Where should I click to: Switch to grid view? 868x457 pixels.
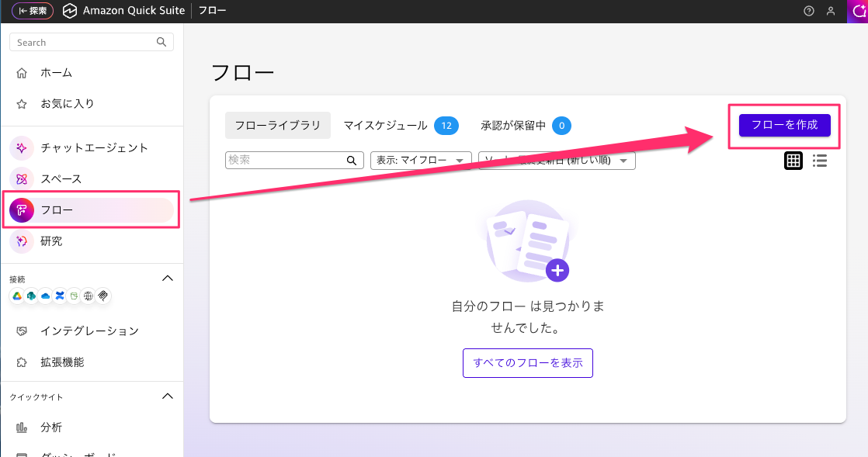[793, 161]
